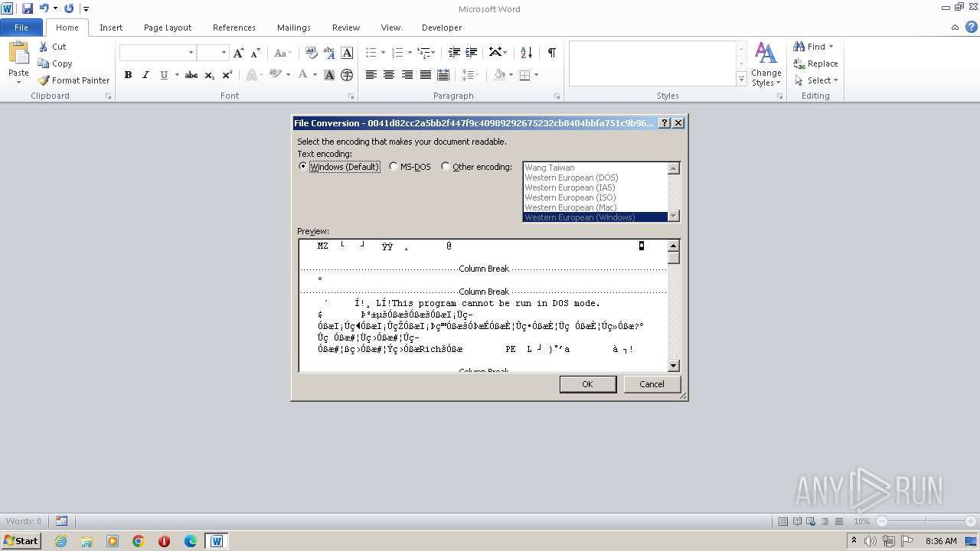This screenshot has width=980, height=551.
Task: Select Other encoding radio button
Action: pos(446,167)
